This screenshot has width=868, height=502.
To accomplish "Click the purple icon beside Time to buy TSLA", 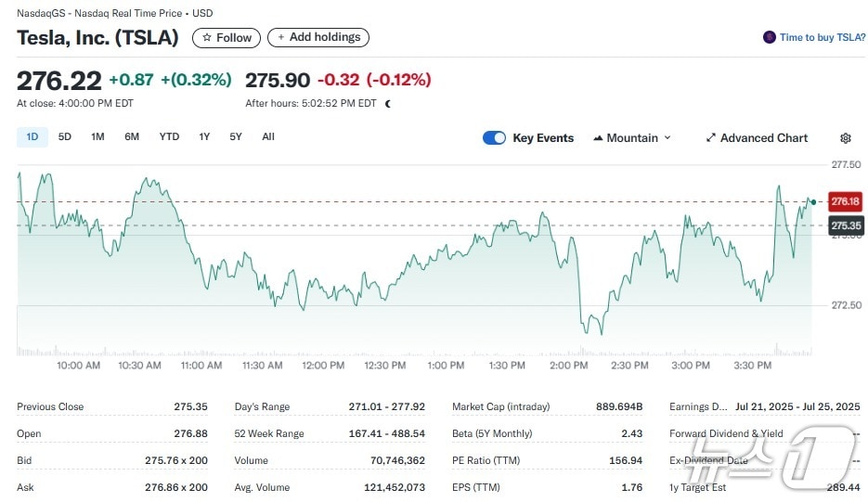I will tap(769, 37).
